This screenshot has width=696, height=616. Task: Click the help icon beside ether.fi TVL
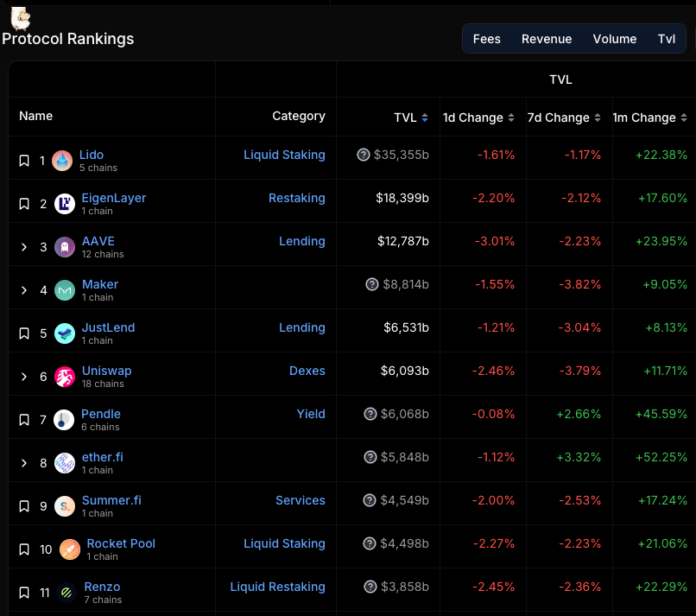pyautogui.click(x=370, y=457)
